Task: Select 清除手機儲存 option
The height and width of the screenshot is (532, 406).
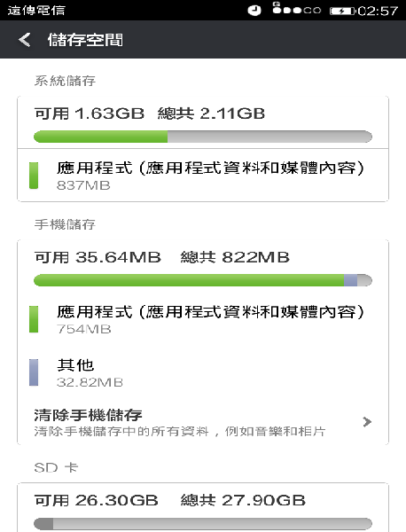Action: pos(203,422)
